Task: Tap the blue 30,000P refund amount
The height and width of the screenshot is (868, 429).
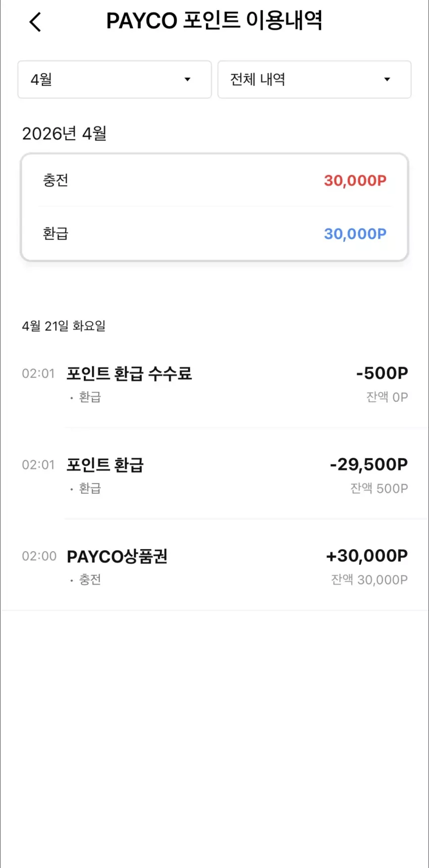Action: [355, 234]
